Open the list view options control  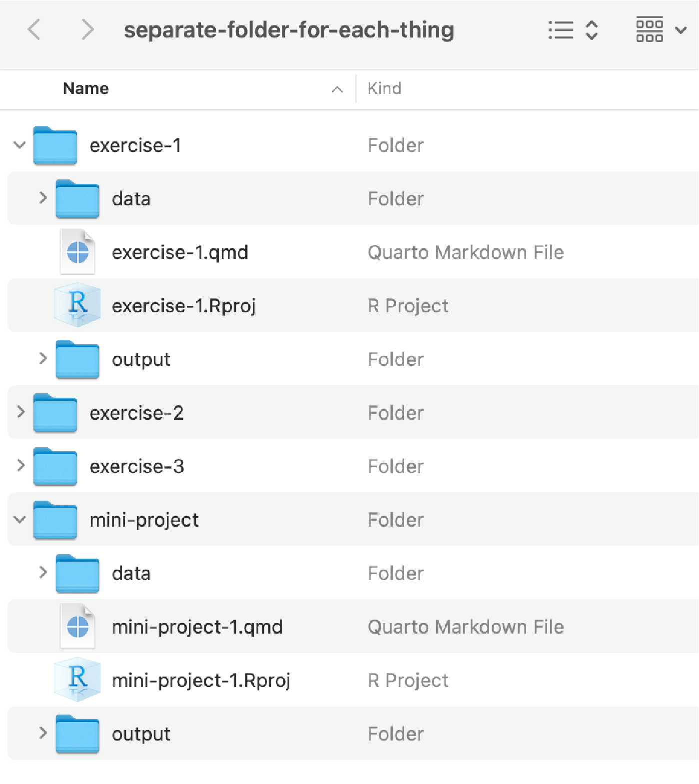[x=573, y=30]
